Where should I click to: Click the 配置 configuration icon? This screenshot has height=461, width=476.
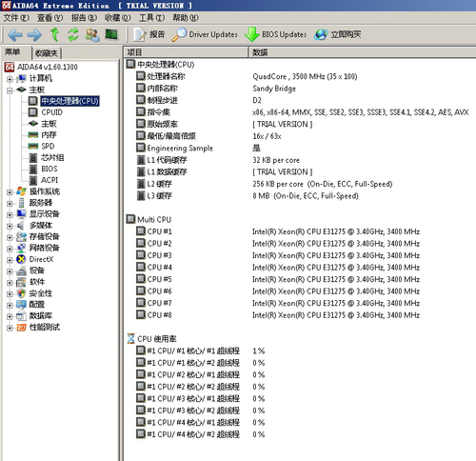[21, 305]
